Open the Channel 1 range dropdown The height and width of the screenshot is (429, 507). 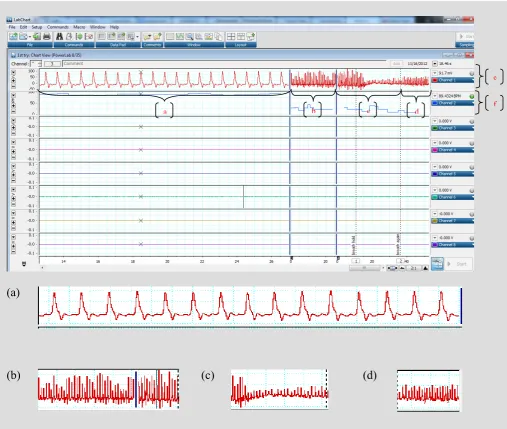[x=435, y=73]
